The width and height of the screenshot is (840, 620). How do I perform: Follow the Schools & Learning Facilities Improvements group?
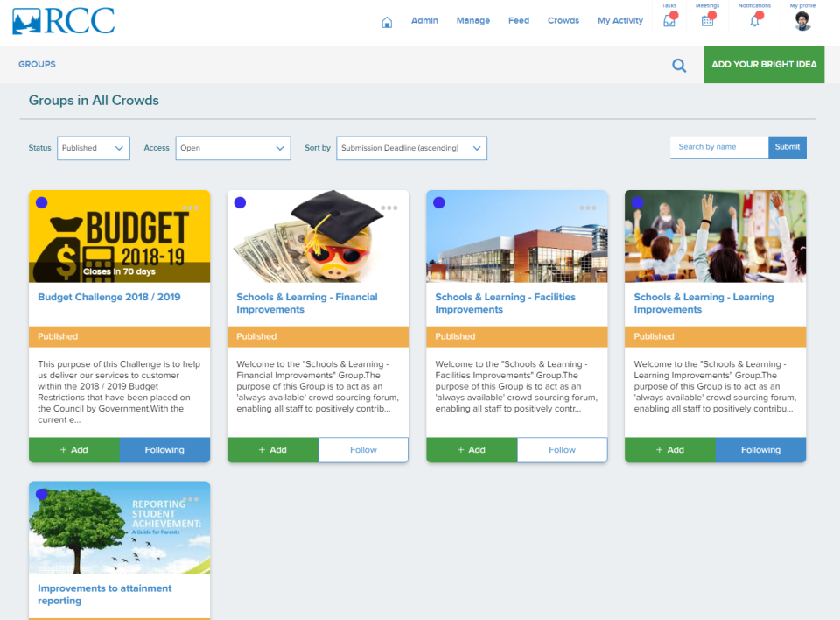tap(562, 449)
